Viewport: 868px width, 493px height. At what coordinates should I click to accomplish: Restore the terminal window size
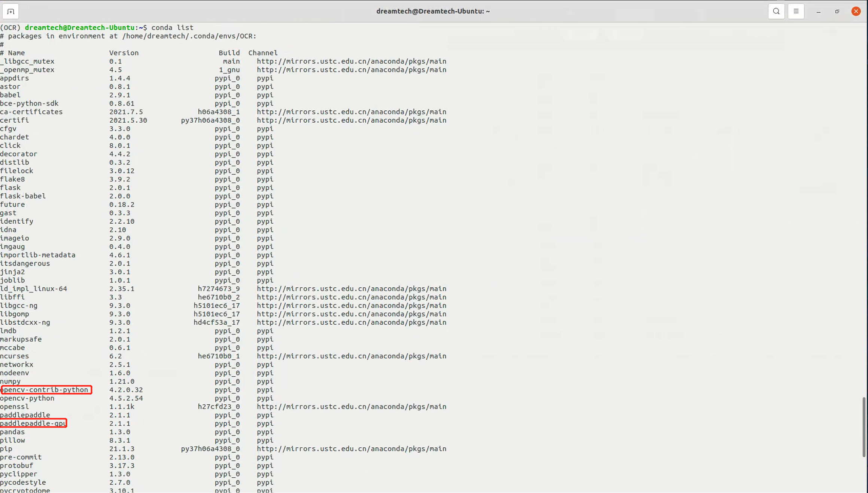837,12
